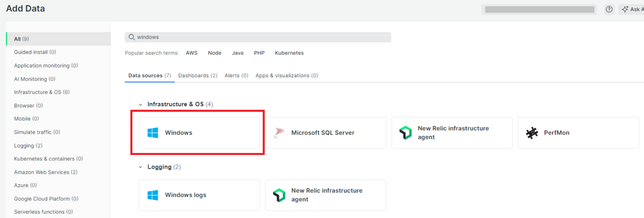The image size is (644, 218).
Task: Open New Relic infrastructure agent card under Infrastructure
Action: pos(452,133)
